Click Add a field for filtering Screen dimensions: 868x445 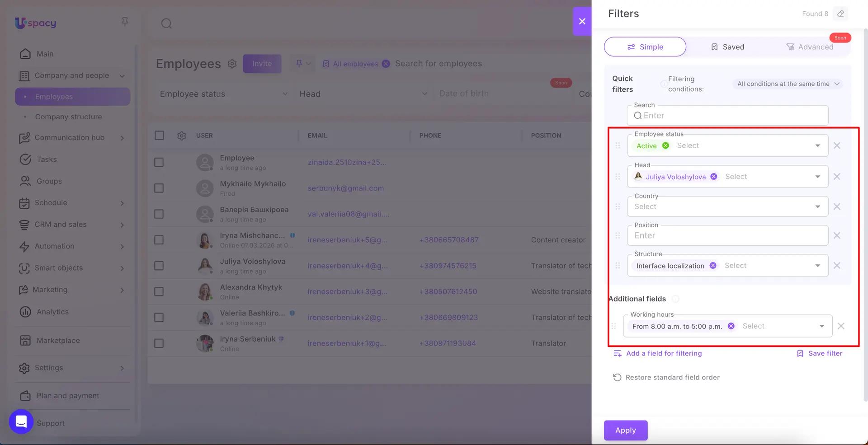(657, 353)
